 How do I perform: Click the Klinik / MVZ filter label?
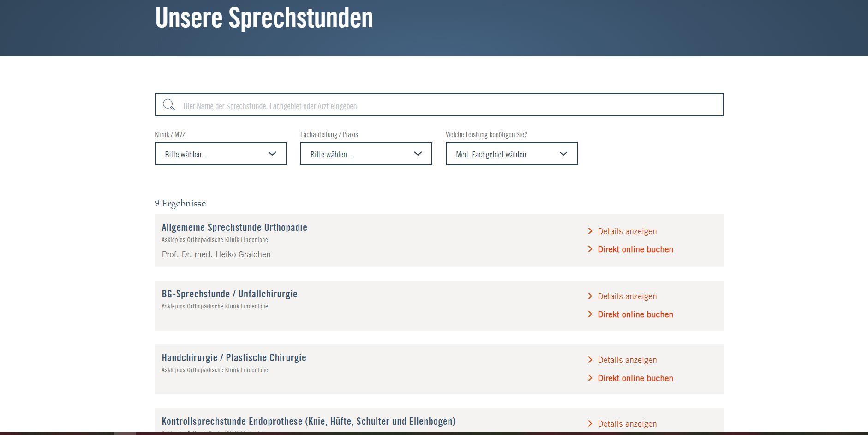click(x=170, y=134)
